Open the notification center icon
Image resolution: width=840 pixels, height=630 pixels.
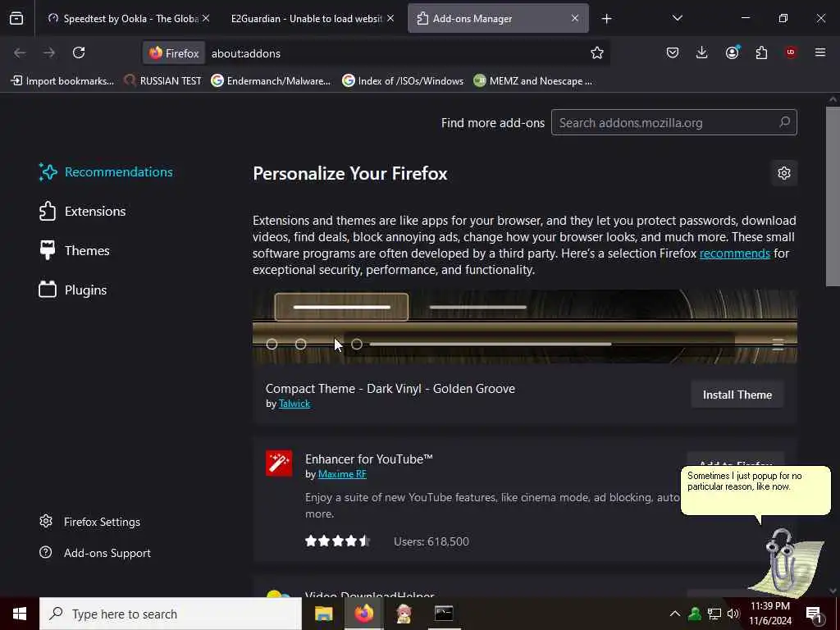pyautogui.click(x=815, y=614)
